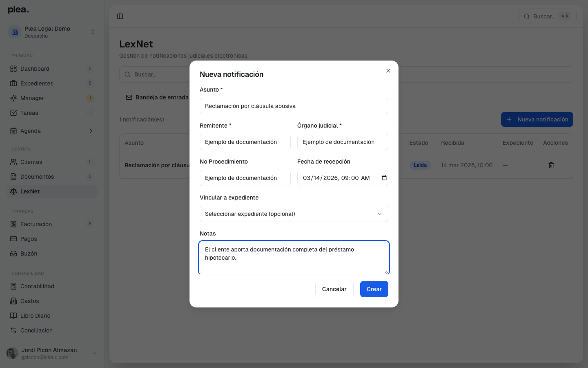The width and height of the screenshot is (588, 368).
Task: Open Clientes in the sidebar
Action: click(52, 162)
